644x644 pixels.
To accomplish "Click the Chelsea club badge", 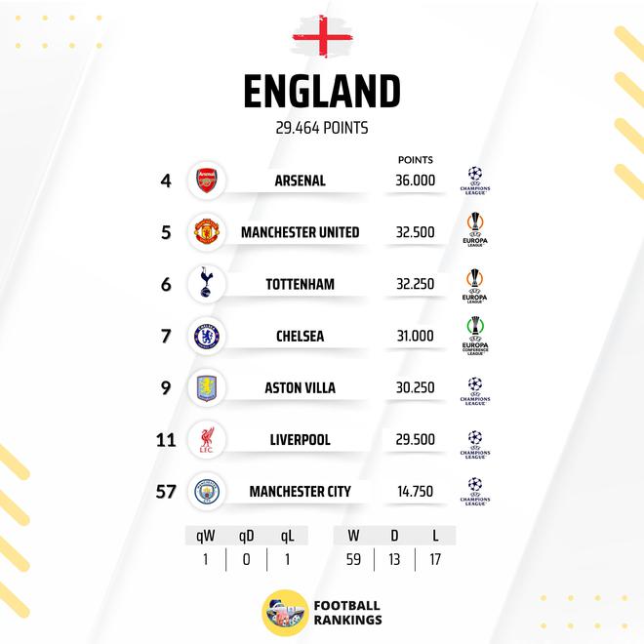I will tap(207, 336).
